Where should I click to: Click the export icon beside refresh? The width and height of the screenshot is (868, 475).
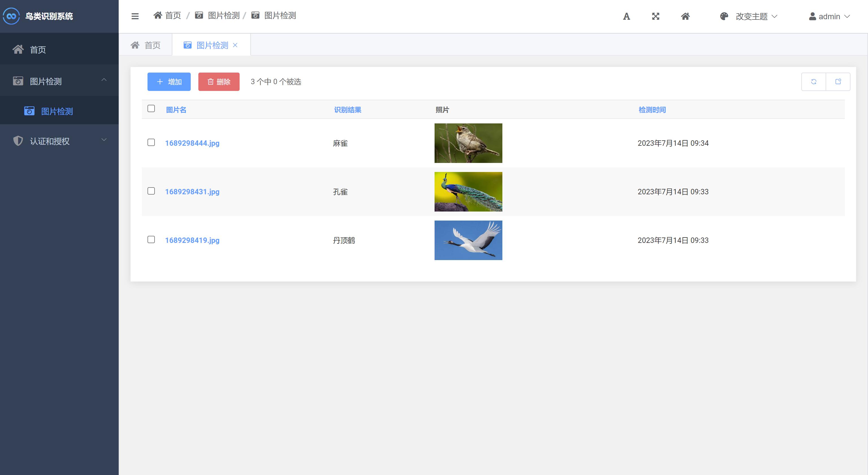coord(838,81)
